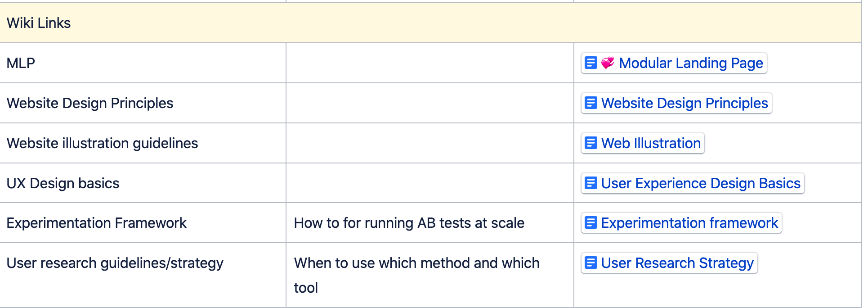Click the page icon beside User Research Strategy

click(x=591, y=263)
